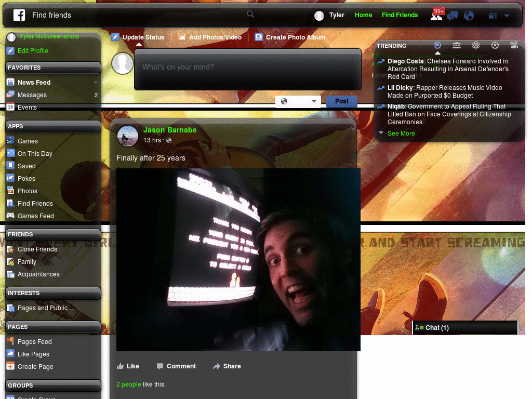Select the Add Photos/Video tab
This screenshot has width=532, height=399.
(x=210, y=37)
